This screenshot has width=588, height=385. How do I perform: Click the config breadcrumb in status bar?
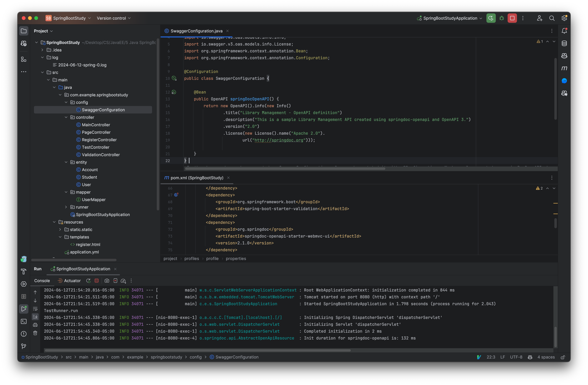(195, 357)
